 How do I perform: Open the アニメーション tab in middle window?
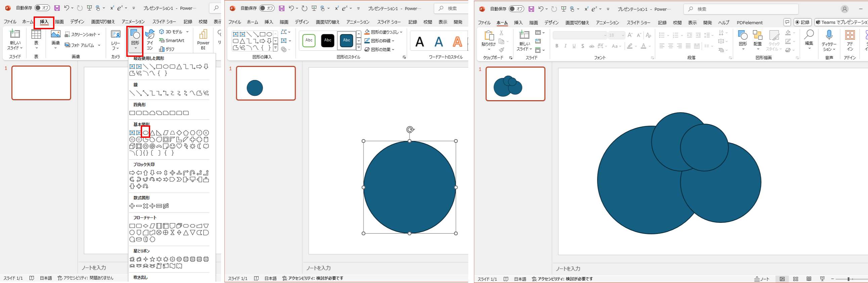pos(358,22)
